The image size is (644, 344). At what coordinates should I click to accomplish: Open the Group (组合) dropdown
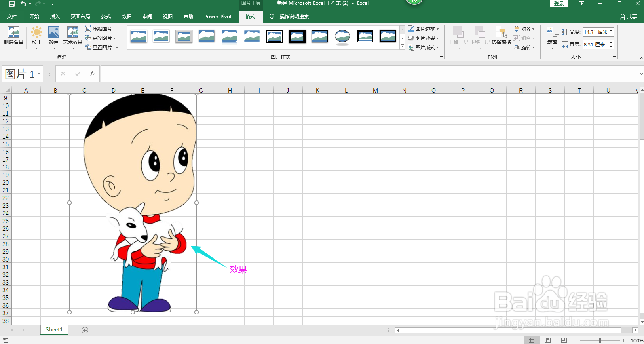524,38
